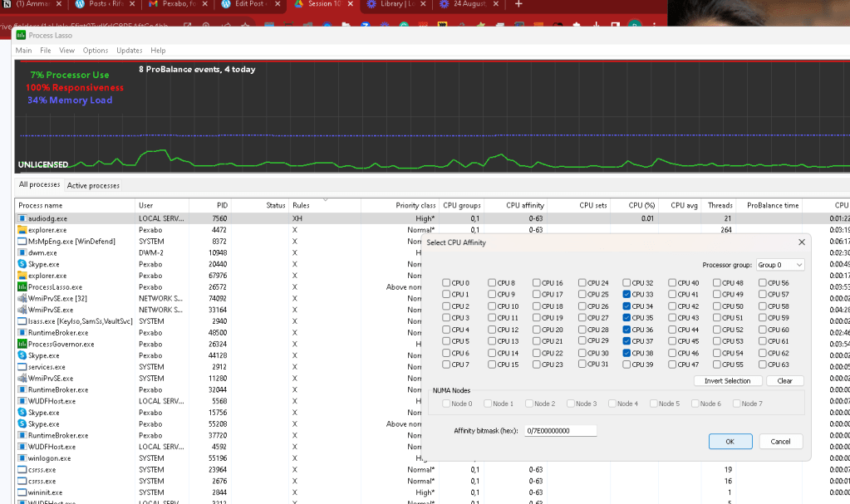Click the RuntimeBroker.exe icon for PID 37720
850x504 pixels.
click(x=22, y=435)
